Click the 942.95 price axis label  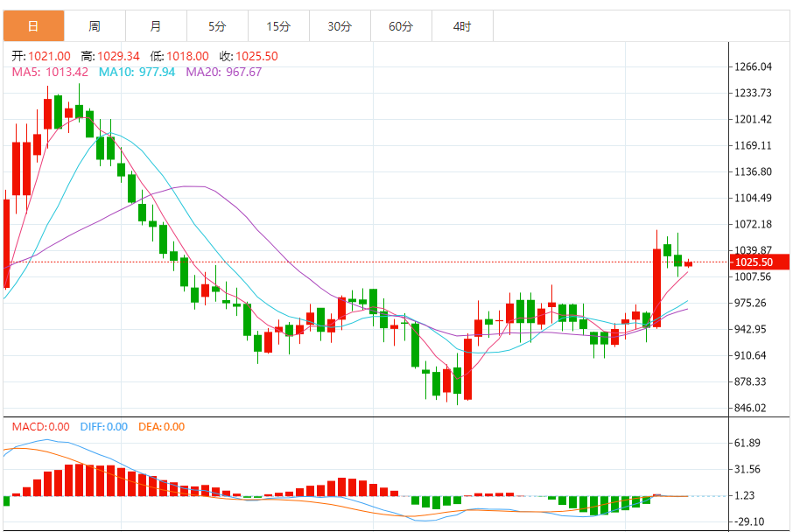(x=750, y=329)
